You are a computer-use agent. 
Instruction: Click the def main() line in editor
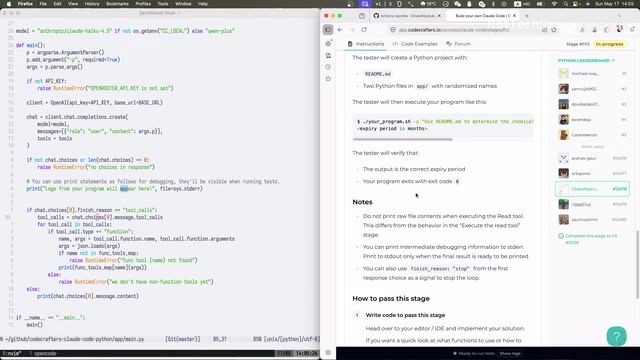pos(31,45)
